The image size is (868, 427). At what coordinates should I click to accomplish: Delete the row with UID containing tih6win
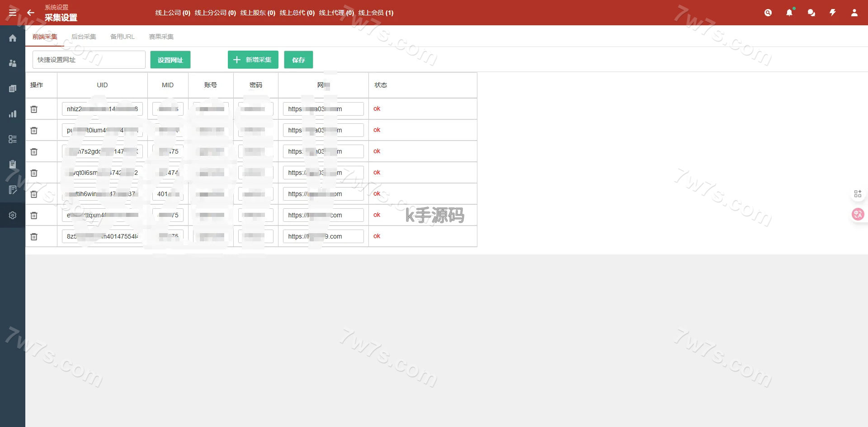(x=34, y=194)
